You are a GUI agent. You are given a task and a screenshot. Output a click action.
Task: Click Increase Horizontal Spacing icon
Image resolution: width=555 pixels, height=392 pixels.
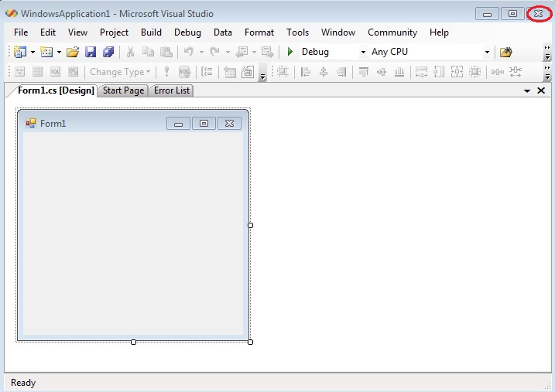click(x=516, y=72)
